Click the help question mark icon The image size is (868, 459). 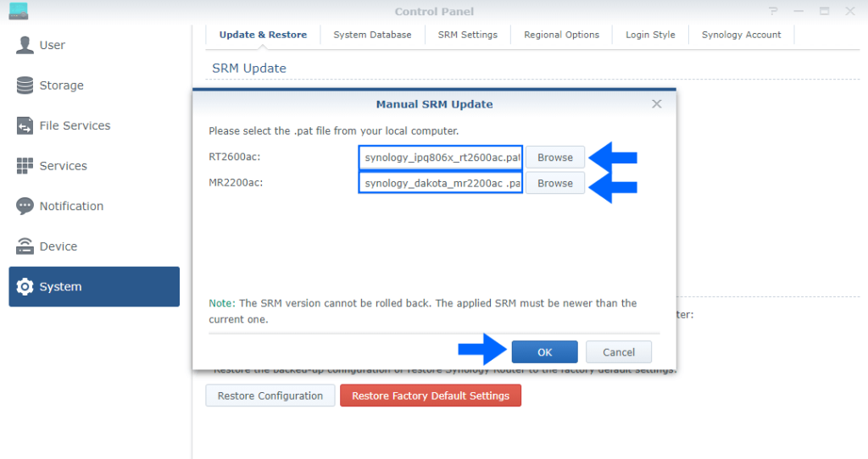(x=773, y=11)
